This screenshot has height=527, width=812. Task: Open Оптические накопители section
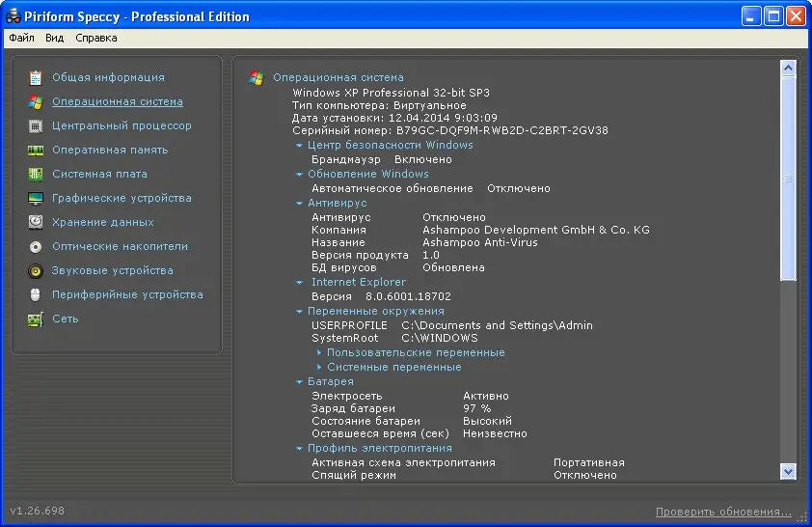121,246
